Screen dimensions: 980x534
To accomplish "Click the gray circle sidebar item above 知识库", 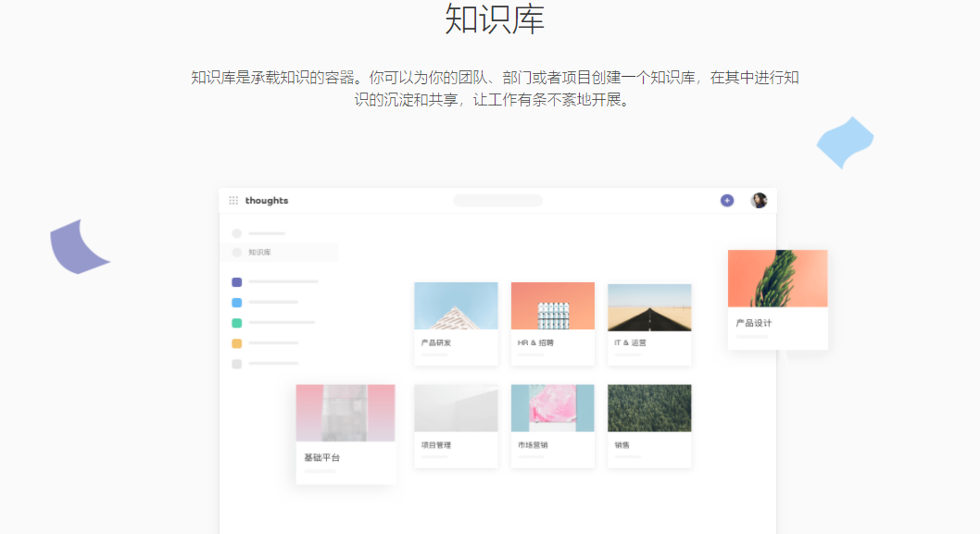I will point(258,233).
